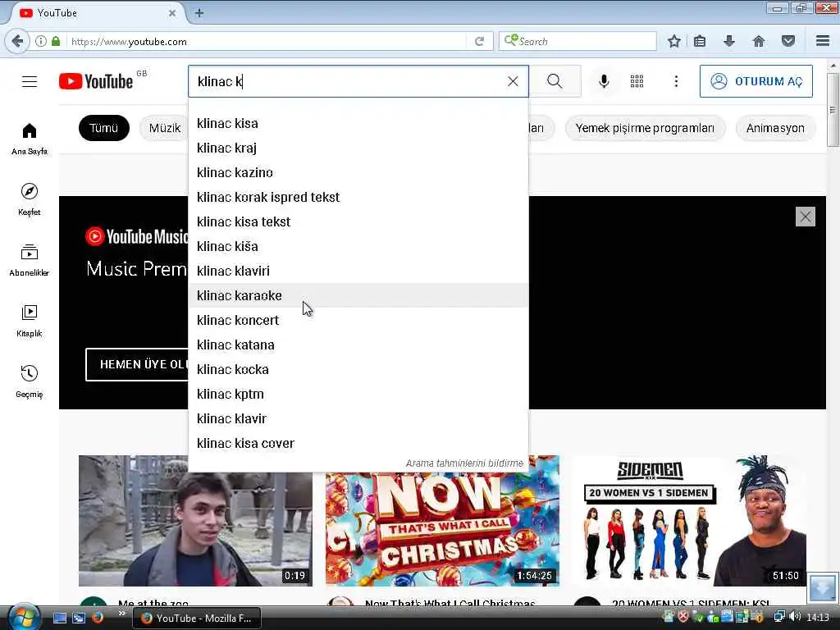Screen dimensions: 840x630
Task: Open the YouTube hamburger guide menu
Action: tap(30, 81)
